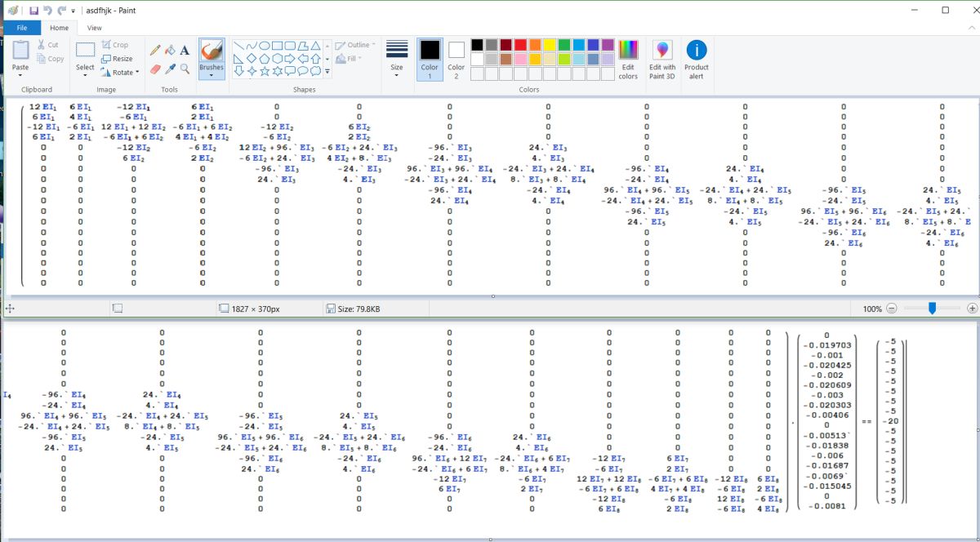Click the '100%' zoom level text
Viewport: 980px width, 542px height.
872,309
